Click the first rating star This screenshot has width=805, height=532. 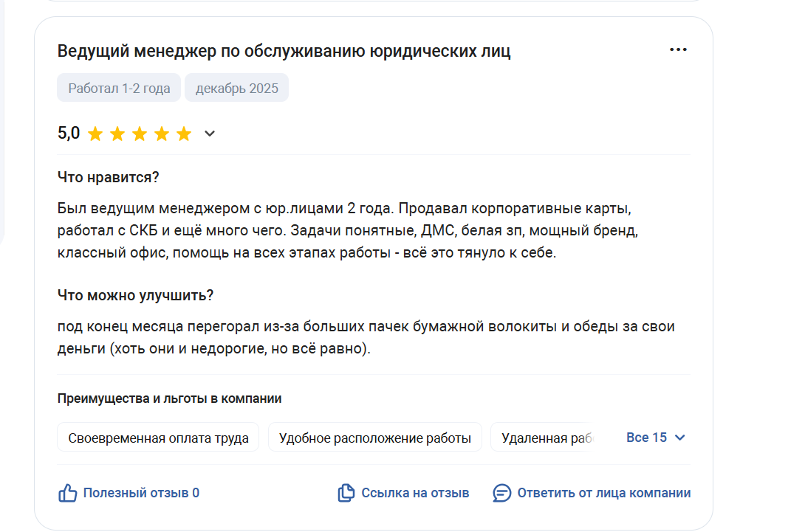click(x=95, y=134)
